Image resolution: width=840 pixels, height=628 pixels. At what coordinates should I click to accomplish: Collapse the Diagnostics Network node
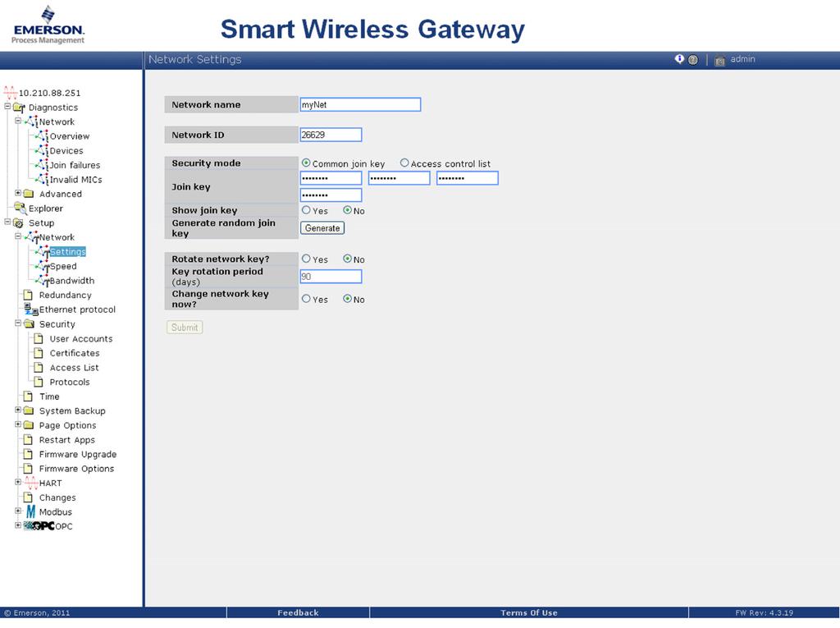(18, 121)
